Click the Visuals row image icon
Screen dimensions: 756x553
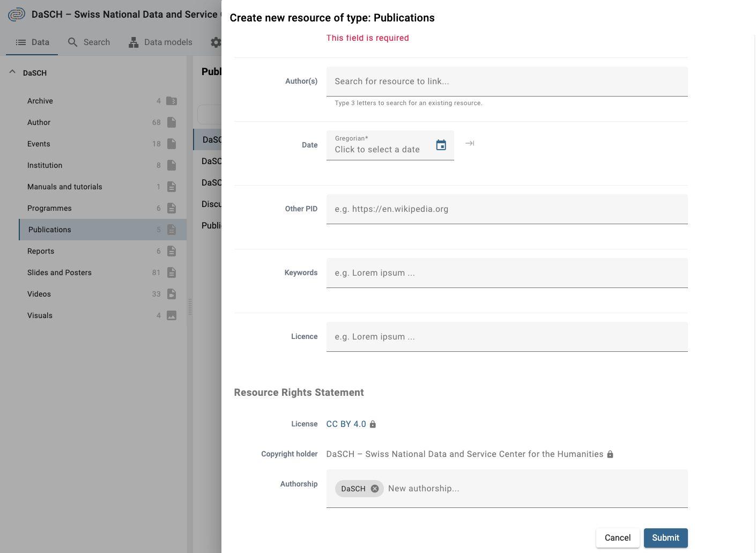[172, 315]
